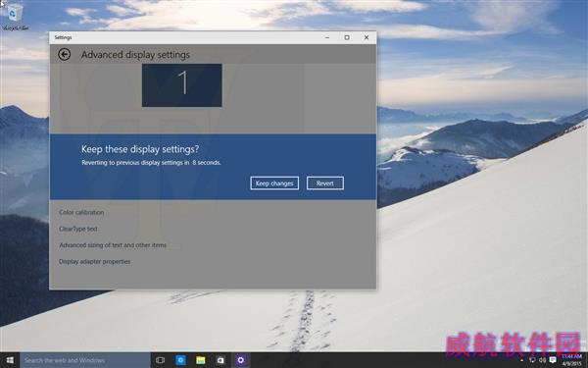
Task: Open the ClearType text link
Action: point(78,229)
